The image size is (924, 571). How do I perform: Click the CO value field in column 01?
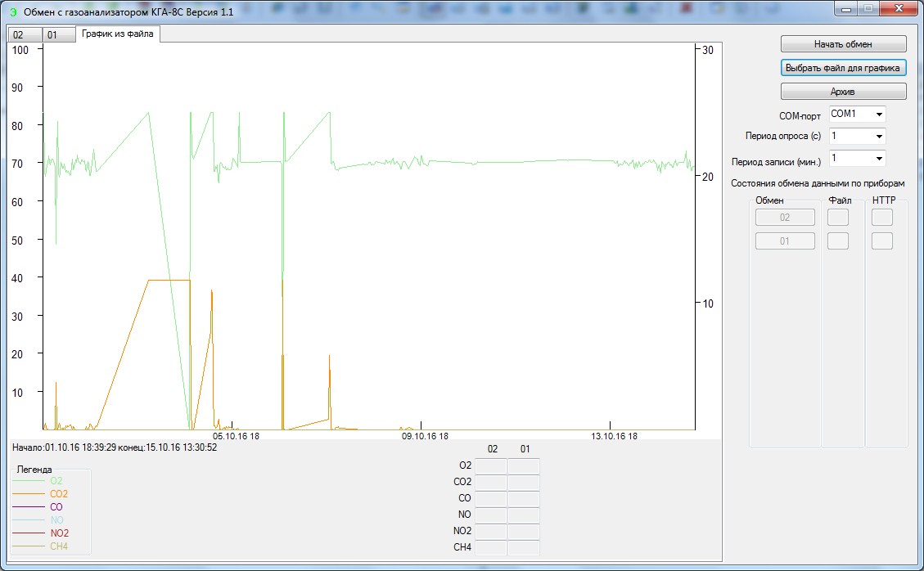tap(524, 498)
